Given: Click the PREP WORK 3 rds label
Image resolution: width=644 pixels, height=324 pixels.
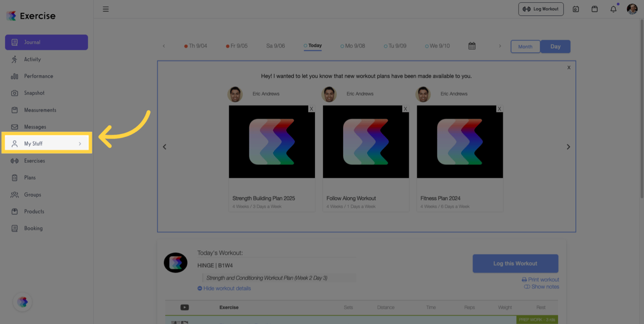Looking at the screenshot, I should click(x=537, y=320).
